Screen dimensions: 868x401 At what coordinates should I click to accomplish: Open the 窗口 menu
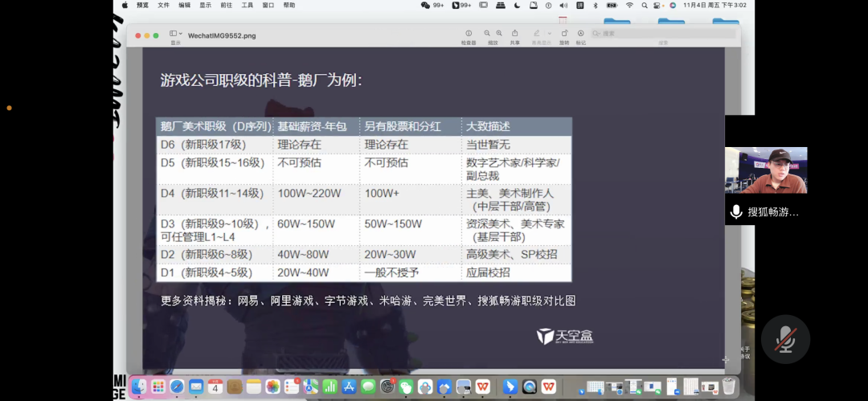click(268, 5)
